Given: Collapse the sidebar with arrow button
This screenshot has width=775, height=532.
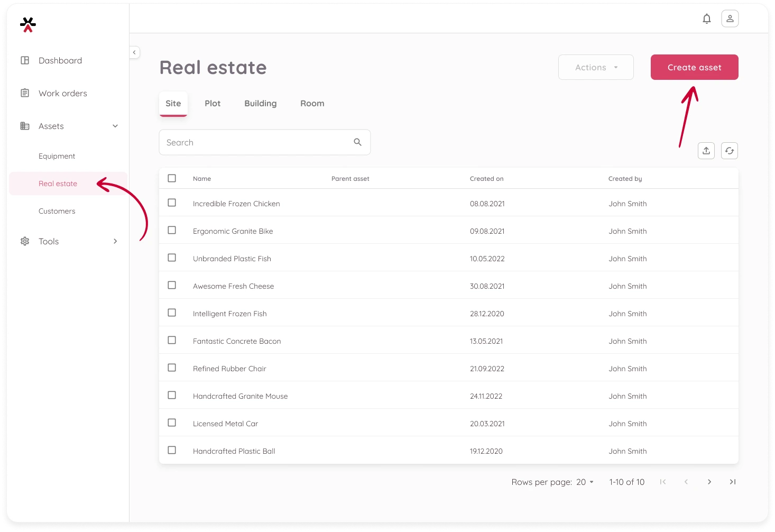Looking at the screenshot, I should coord(134,52).
